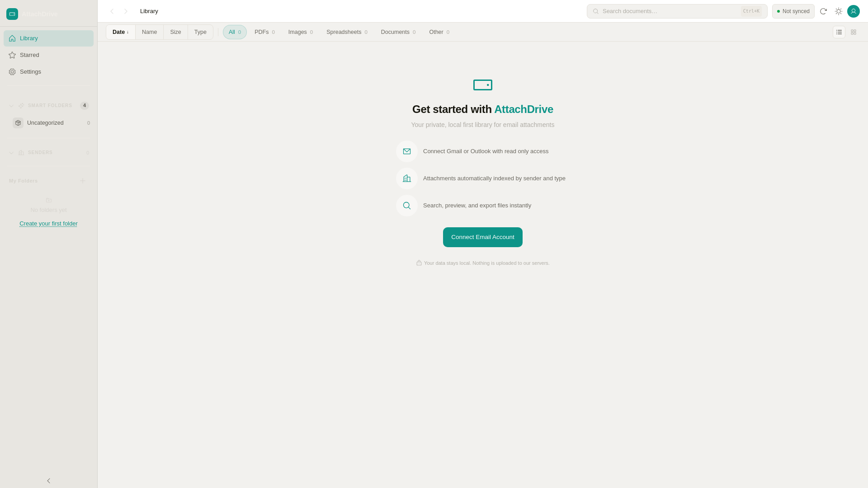Switch to list view

tap(839, 32)
